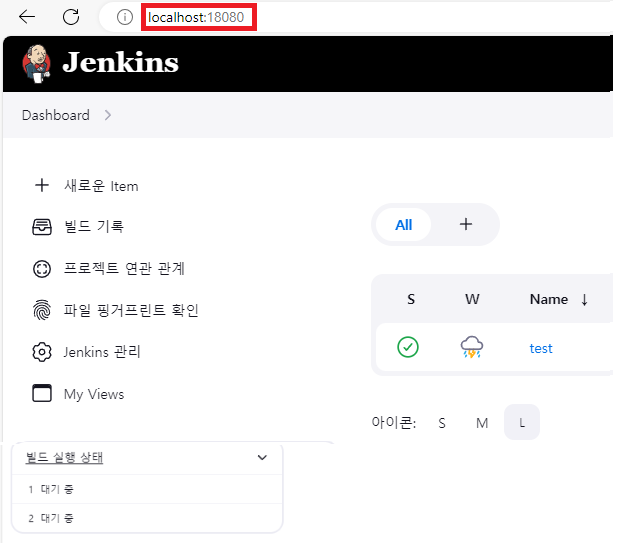
Task: Click executor 1 대기 중 row
Action: [x=147, y=489]
